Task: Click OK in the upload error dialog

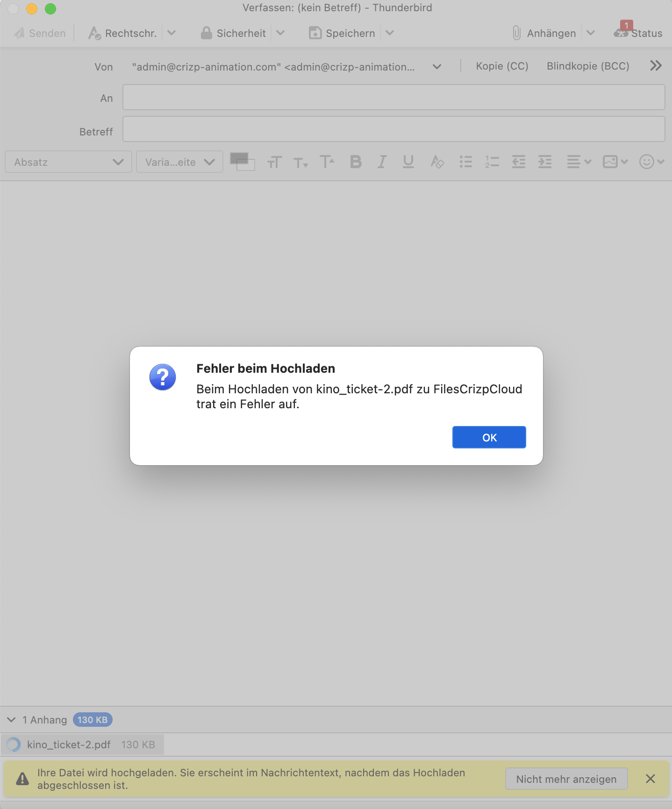Action: (x=489, y=437)
